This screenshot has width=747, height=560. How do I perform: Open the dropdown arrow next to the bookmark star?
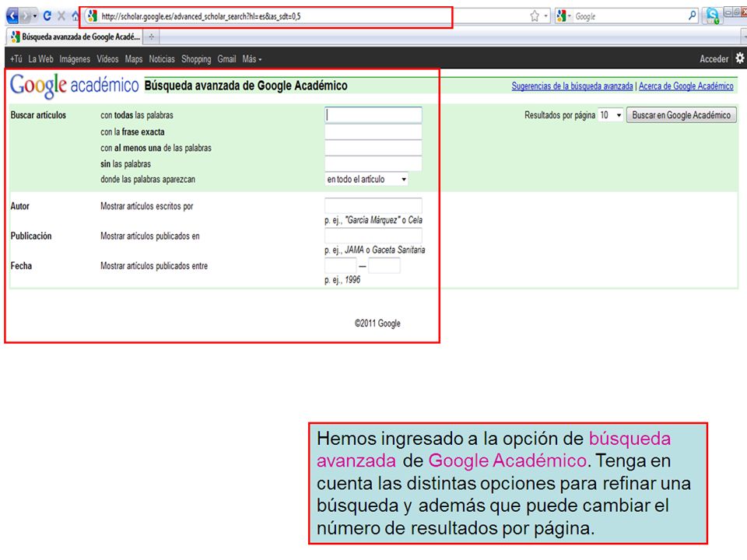tap(545, 16)
